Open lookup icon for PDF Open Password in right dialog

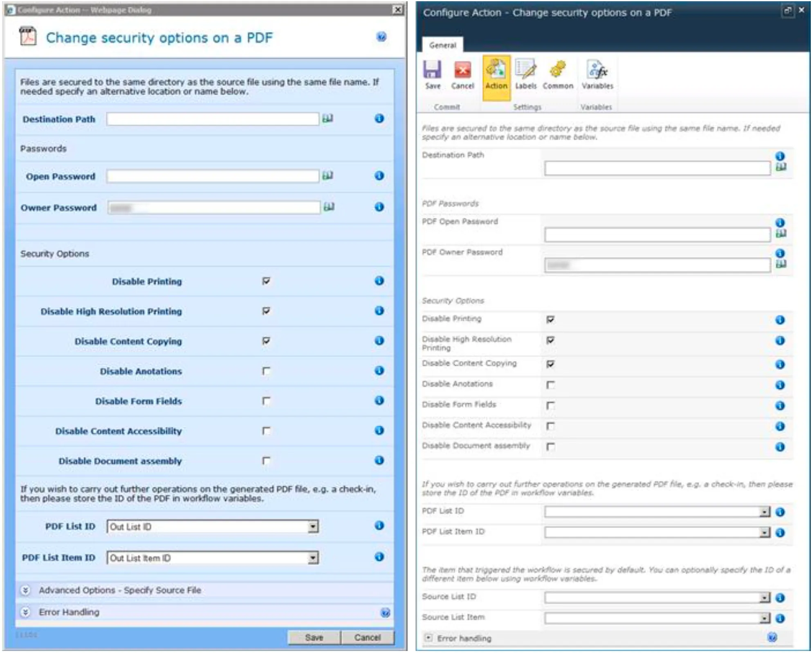coord(781,234)
